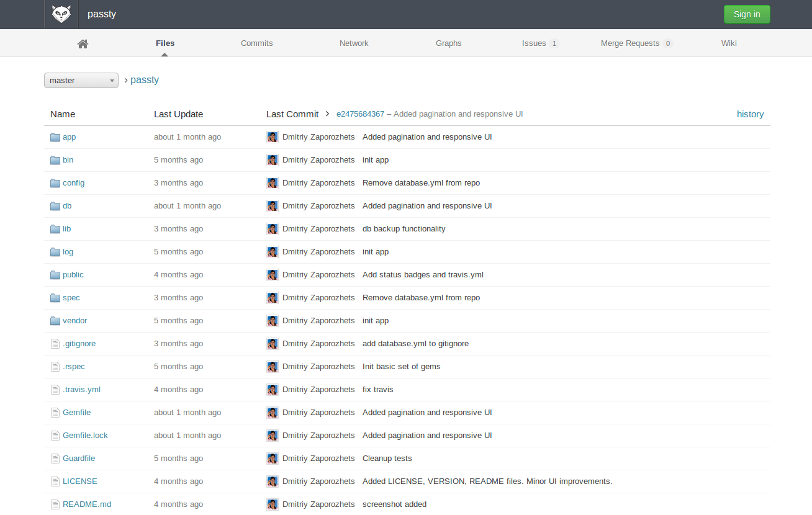This screenshot has width=812, height=515.
Task: Open the repository home via the house icon
Action: click(x=83, y=43)
